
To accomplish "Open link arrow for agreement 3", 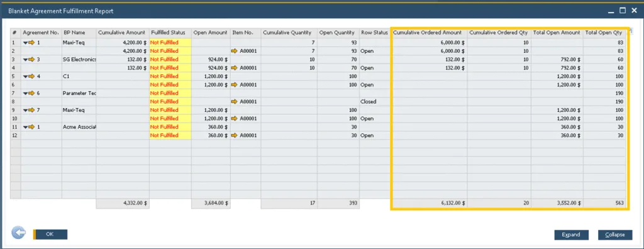I will click(x=31, y=59).
